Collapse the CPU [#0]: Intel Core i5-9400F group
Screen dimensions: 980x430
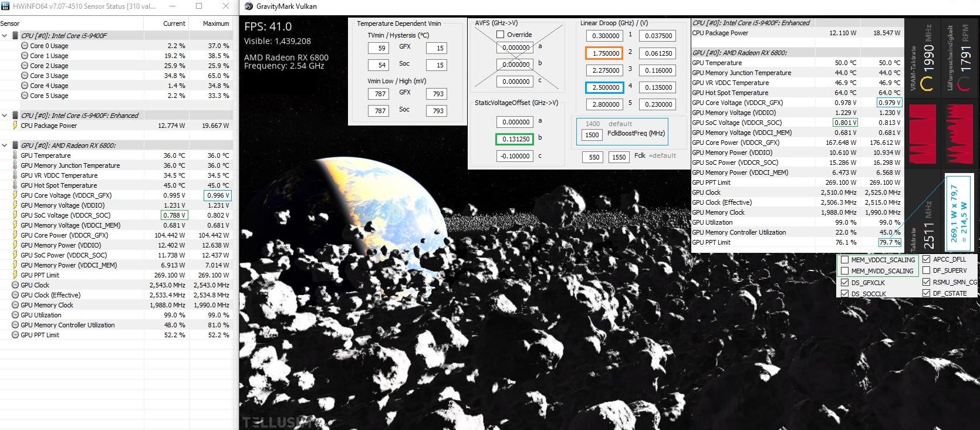pyautogui.click(x=5, y=36)
